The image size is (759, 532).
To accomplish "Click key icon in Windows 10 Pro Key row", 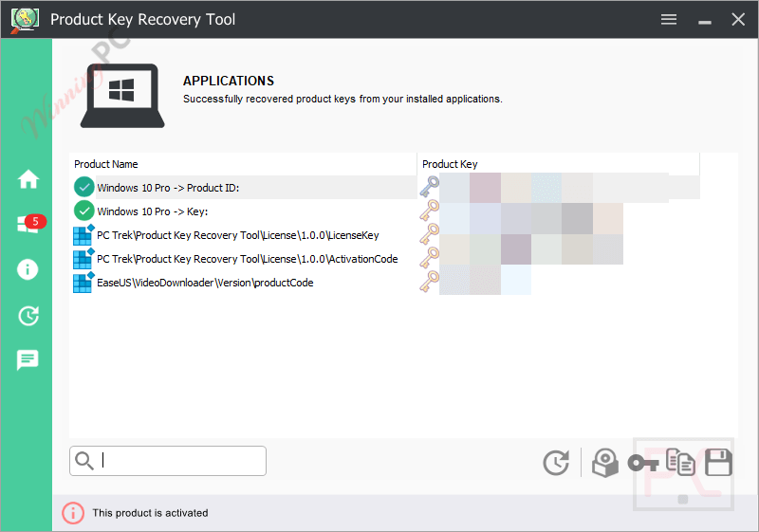I will [x=429, y=211].
